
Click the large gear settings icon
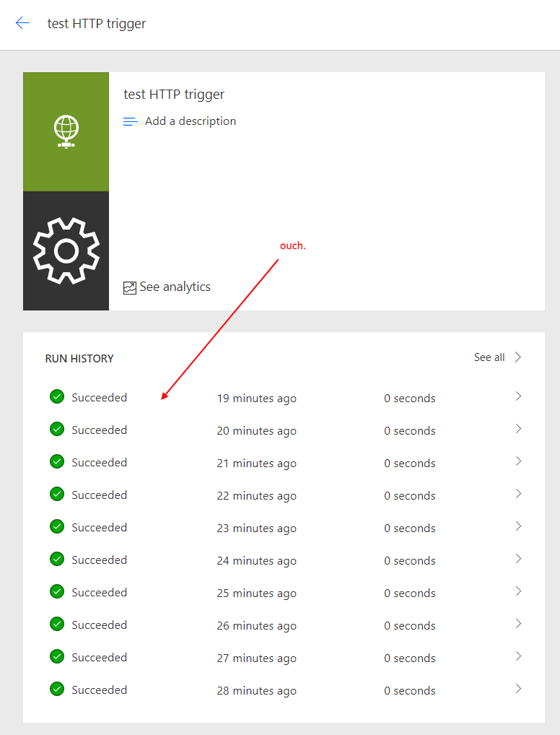(66, 251)
